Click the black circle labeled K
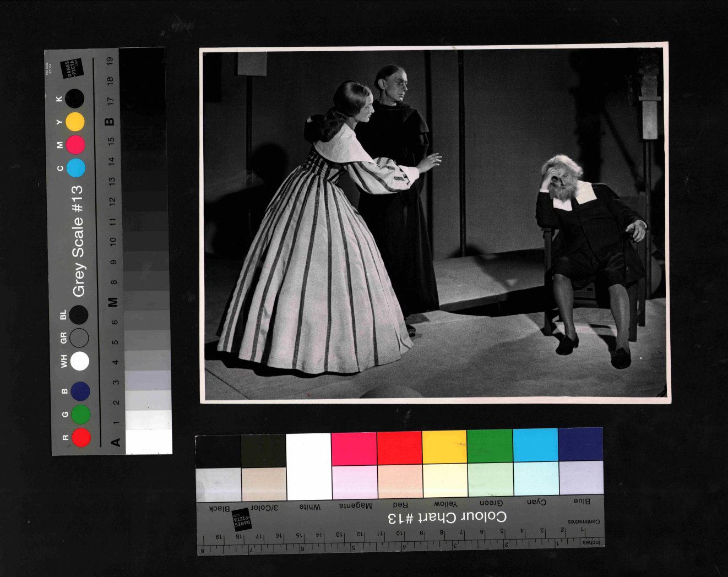Viewport: 728px width, 577px height. [74, 99]
